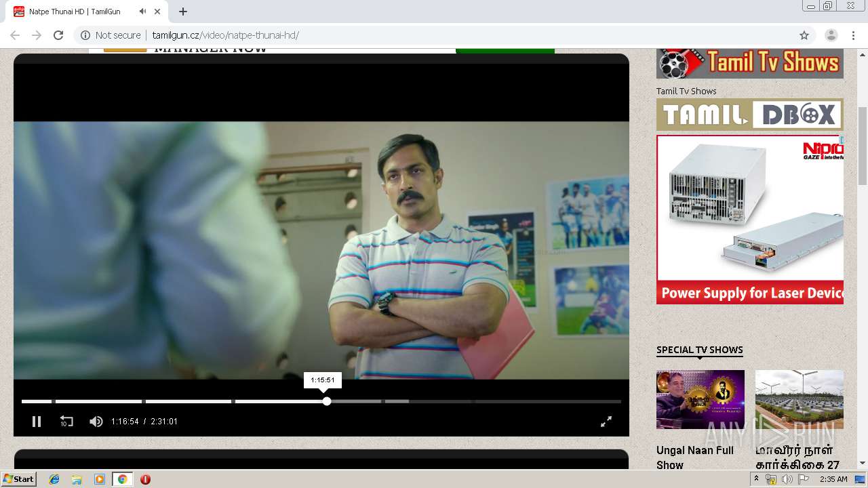Open a new browser tab
Viewport: 868px width, 488px height.
183,12
